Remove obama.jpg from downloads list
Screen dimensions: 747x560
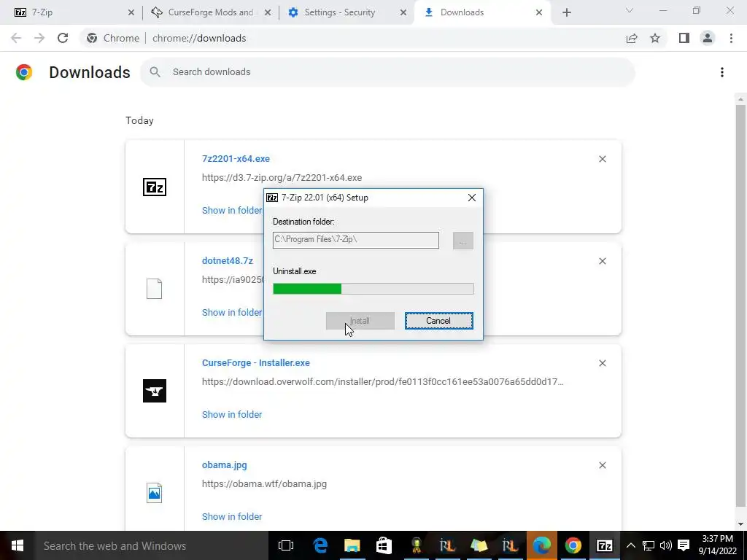click(x=602, y=465)
